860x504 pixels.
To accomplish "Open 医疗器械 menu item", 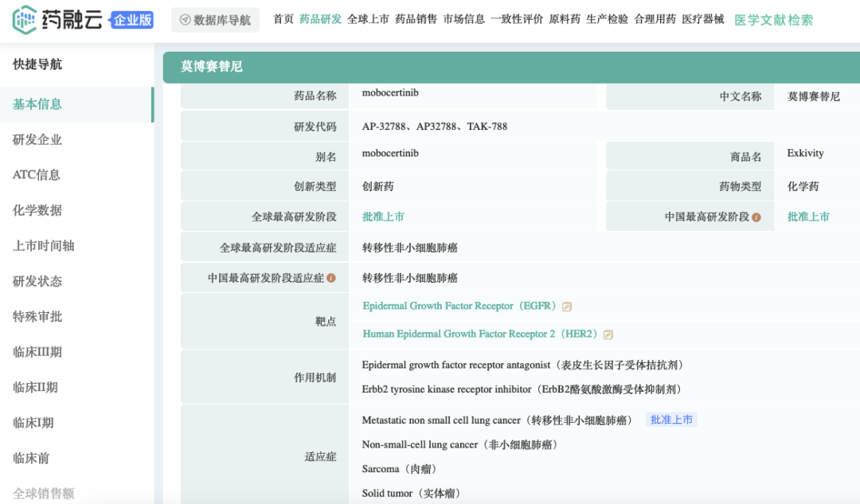I will point(703,19).
